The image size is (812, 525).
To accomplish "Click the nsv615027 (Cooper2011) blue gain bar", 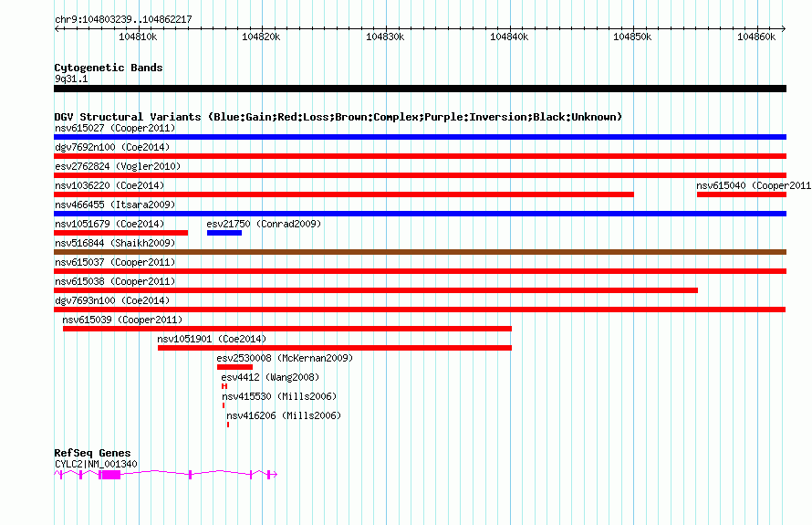I will 420,137.
